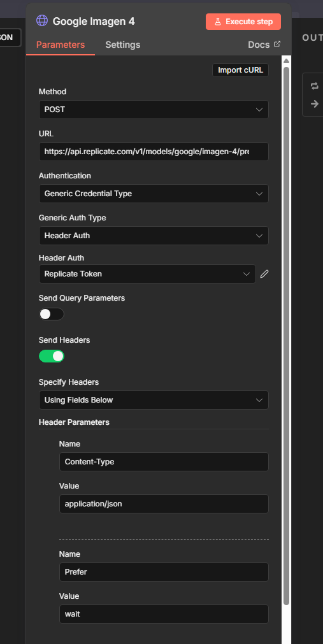
Task: Click the wait header value field
Action: tap(164, 614)
